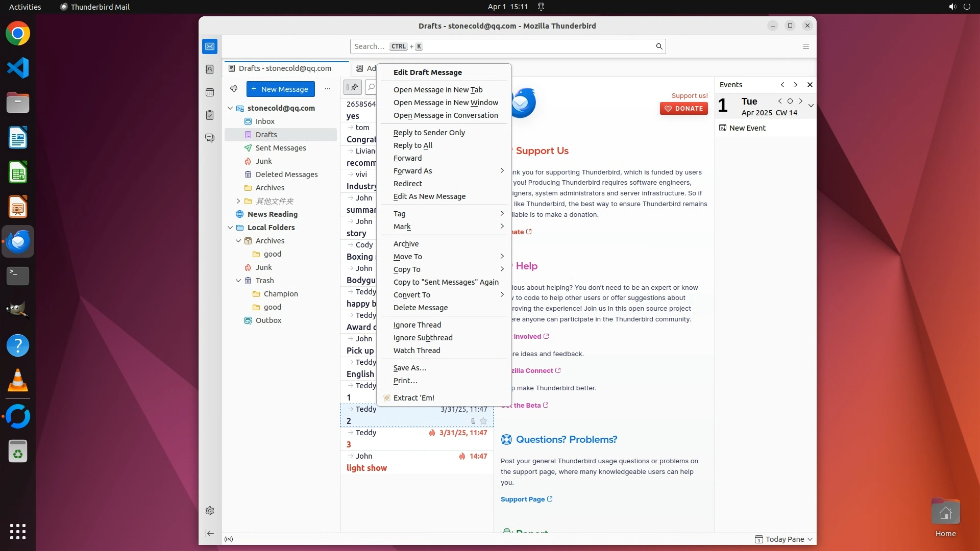Open the Calendar spaces icon
Image resolution: width=980 pixels, height=551 pixels.
click(210, 92)
